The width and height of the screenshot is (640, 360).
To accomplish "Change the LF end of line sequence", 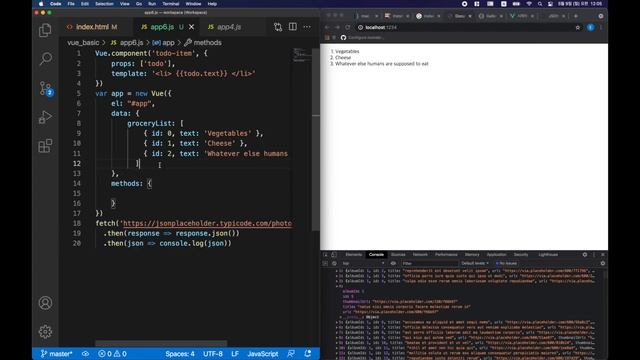I will pyautogui.click(x=235, y=354).
